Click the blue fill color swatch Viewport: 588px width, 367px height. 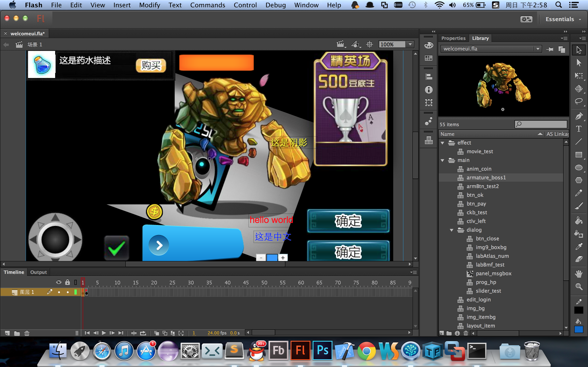[579, 329]
